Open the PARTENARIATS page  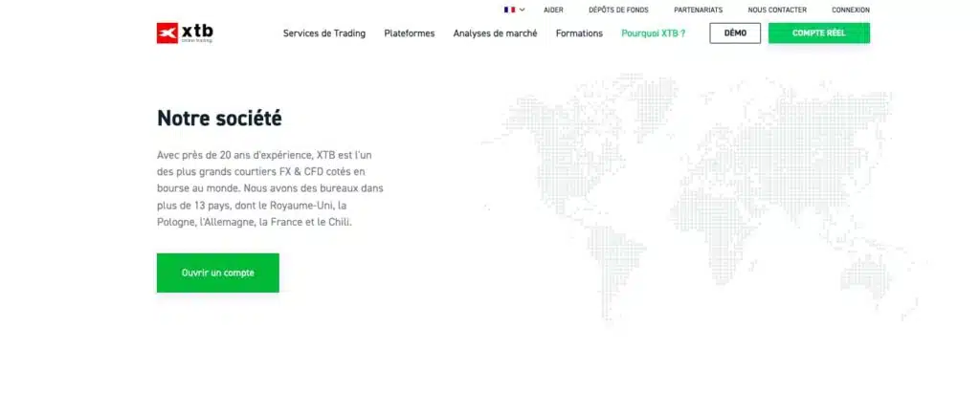pos(698,10)
